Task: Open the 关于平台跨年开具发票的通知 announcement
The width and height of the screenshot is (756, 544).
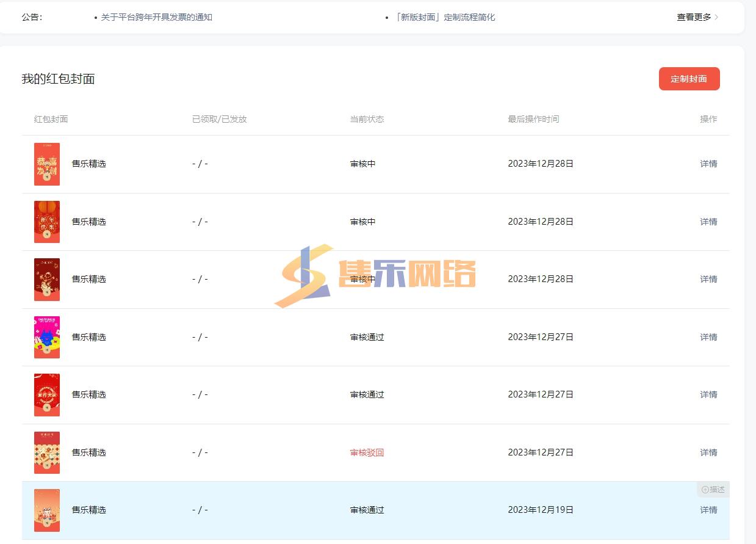Action: point(156,17)
